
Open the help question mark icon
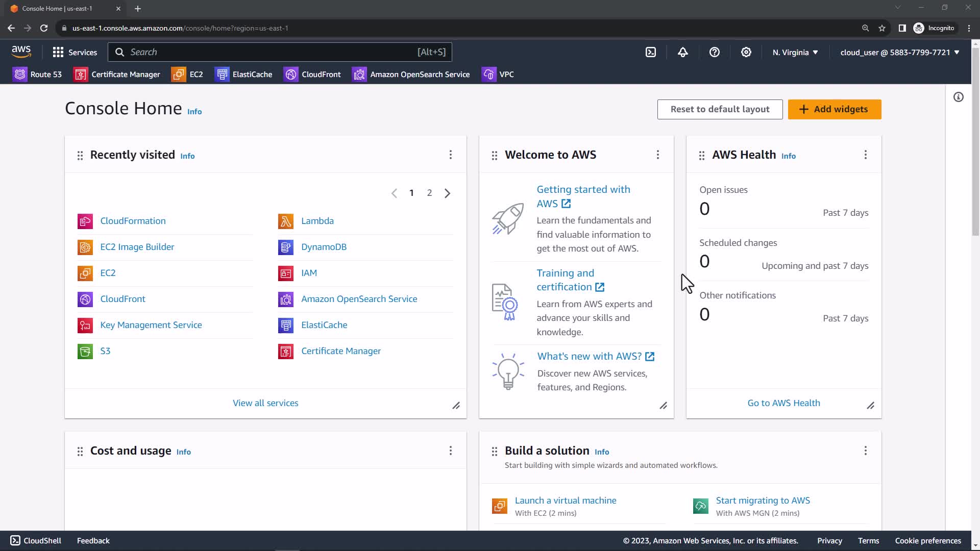pyautogui.click(x=714, y=52)
